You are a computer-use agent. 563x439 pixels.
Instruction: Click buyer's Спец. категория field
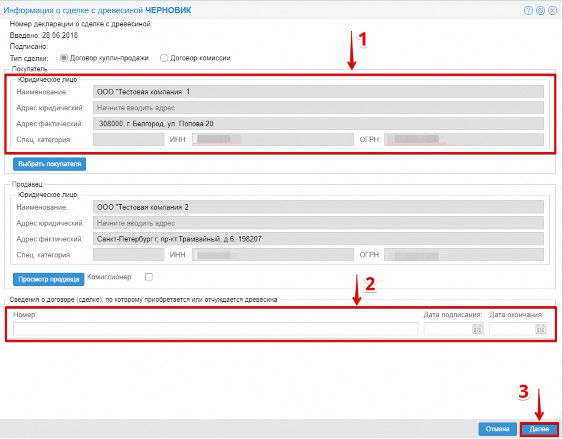[x=129, y=139]
